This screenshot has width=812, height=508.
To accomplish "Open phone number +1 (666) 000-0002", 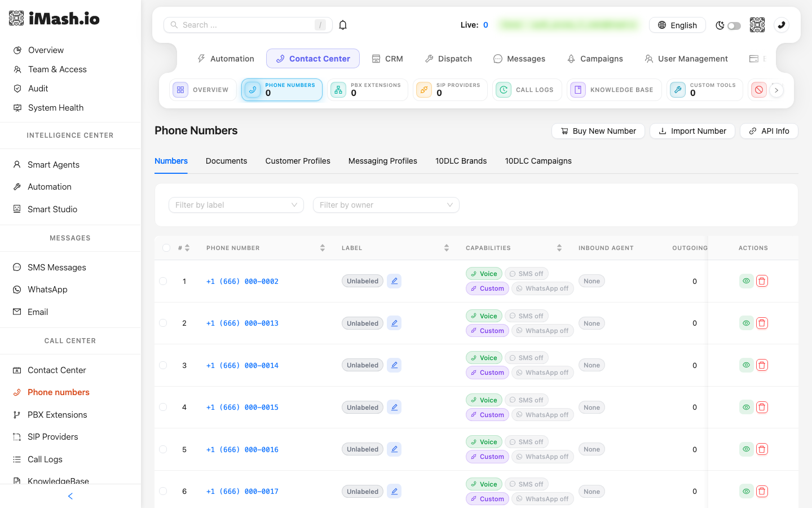I will 242,281.
